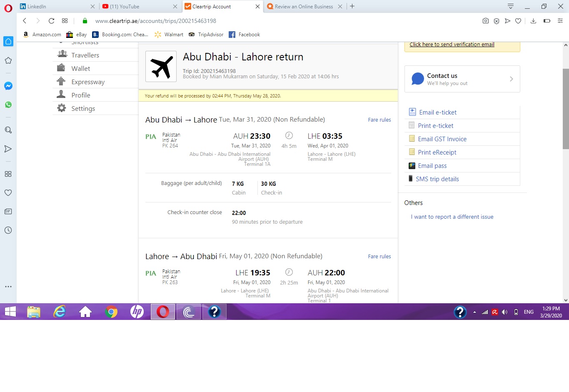Open the ad blocker shield icon

point(497,21)
